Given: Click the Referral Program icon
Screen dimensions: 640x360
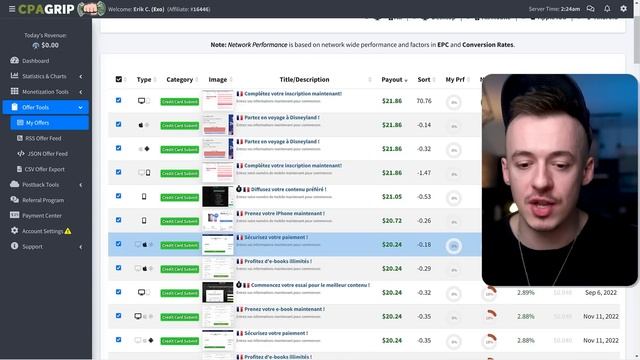Looking at the screenshot, I should [14, 200].
